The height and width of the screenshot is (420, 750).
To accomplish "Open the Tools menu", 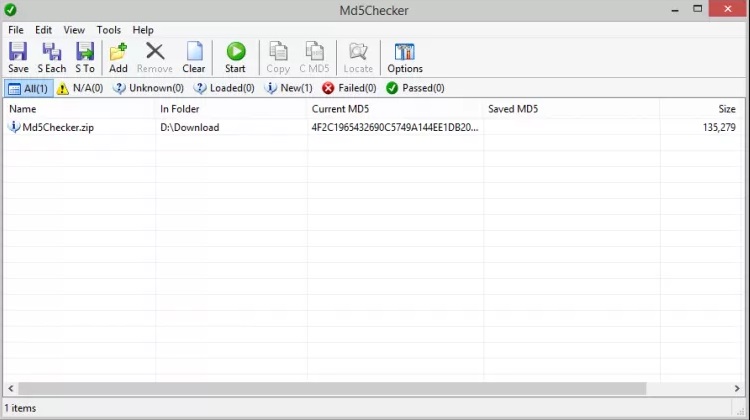I will point(108,30).
